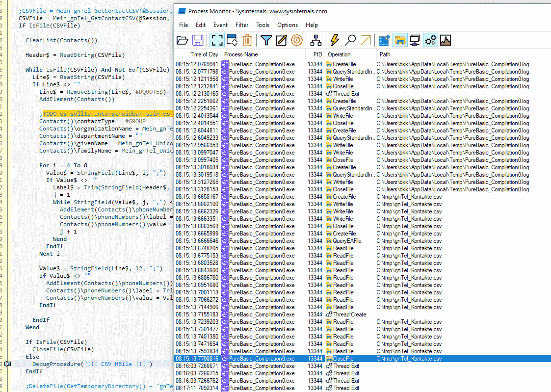Open the Filter menu
Image resolution: width=551 pixels, height=392 pixels.
[x=242, y=25]
